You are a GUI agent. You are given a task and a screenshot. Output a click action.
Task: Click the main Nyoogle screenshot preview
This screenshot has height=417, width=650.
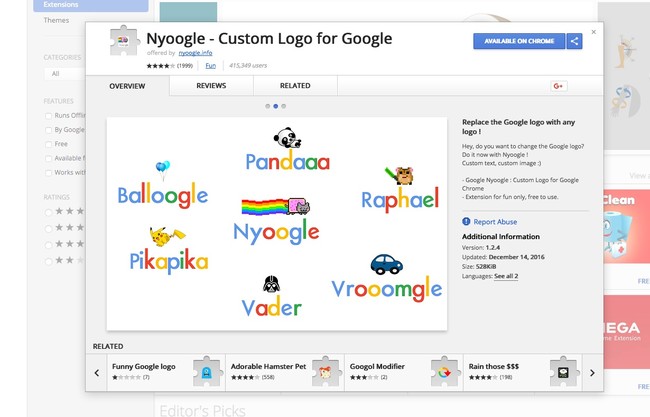pos(277,224)
